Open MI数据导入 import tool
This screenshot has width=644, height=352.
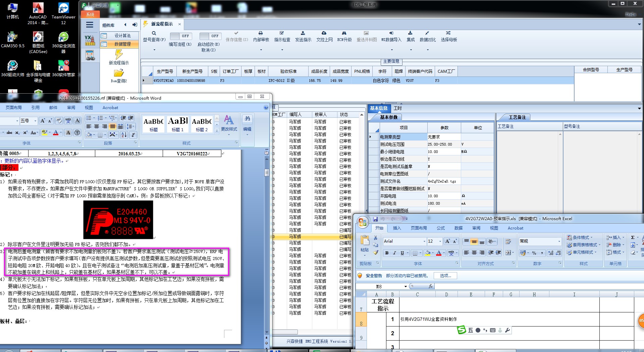[391, 36]
